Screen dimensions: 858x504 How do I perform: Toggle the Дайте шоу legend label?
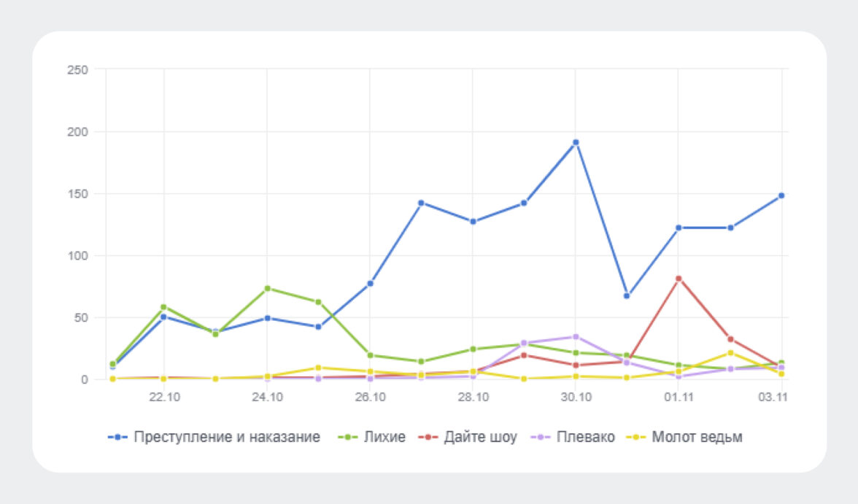click(x=480, y=438)
